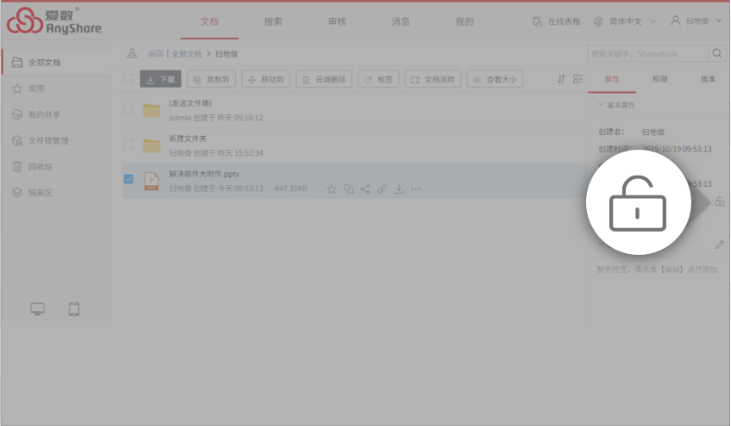
Task: Click the search magnifier icon
Action: pos(717,54)
